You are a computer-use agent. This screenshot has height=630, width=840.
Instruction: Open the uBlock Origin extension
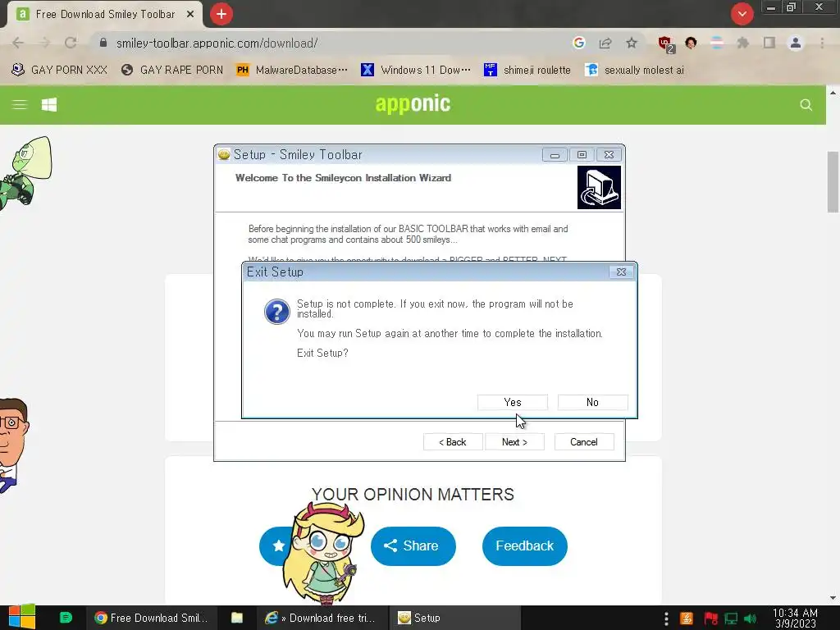point(665,43)
